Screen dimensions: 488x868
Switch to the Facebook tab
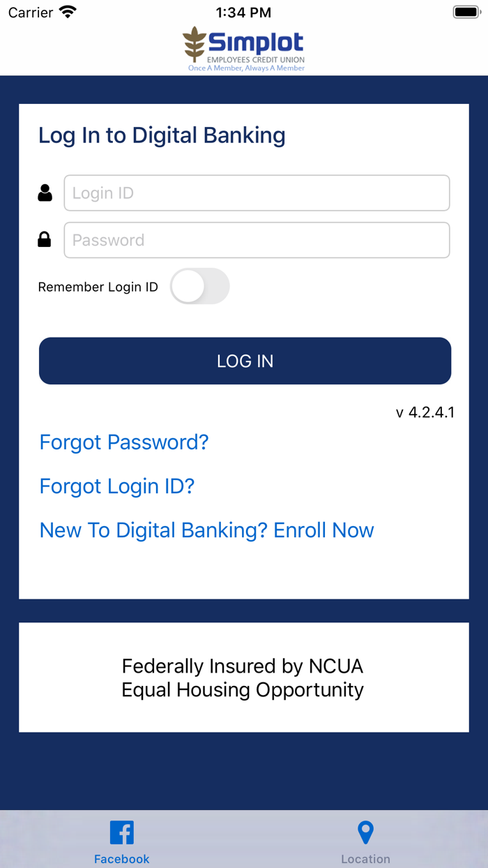[121, 841]
